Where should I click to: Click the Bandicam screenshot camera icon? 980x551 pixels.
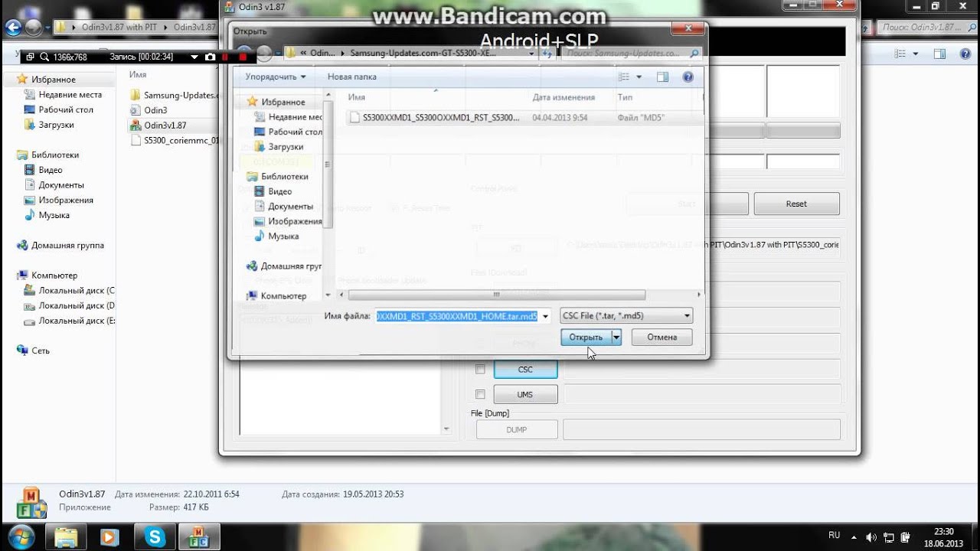point(210,57)
